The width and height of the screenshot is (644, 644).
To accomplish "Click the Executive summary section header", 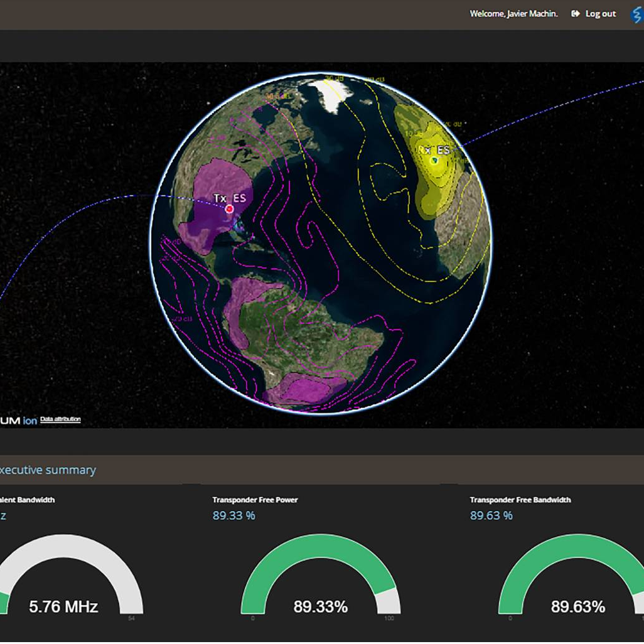I will (x=48, y=470).
